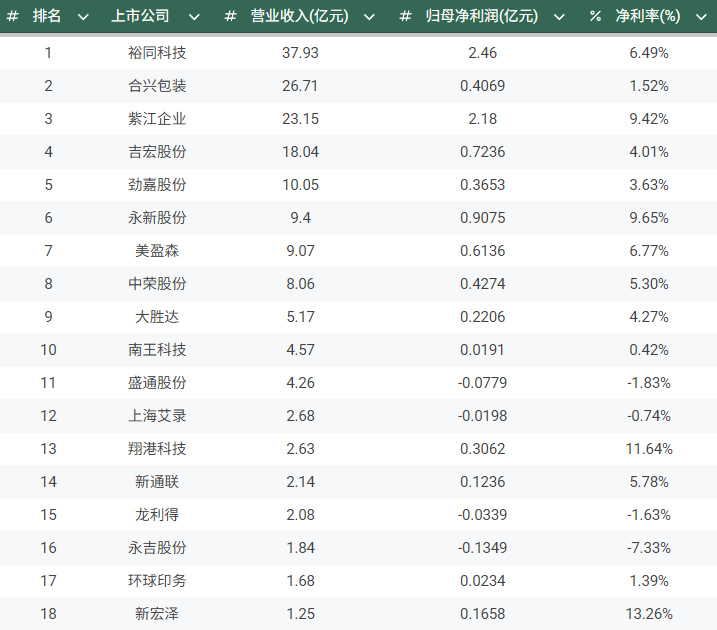This screenshot has width=717, height=630.
Task: Click the company cell 盛通股份
Action: point(157,383)
